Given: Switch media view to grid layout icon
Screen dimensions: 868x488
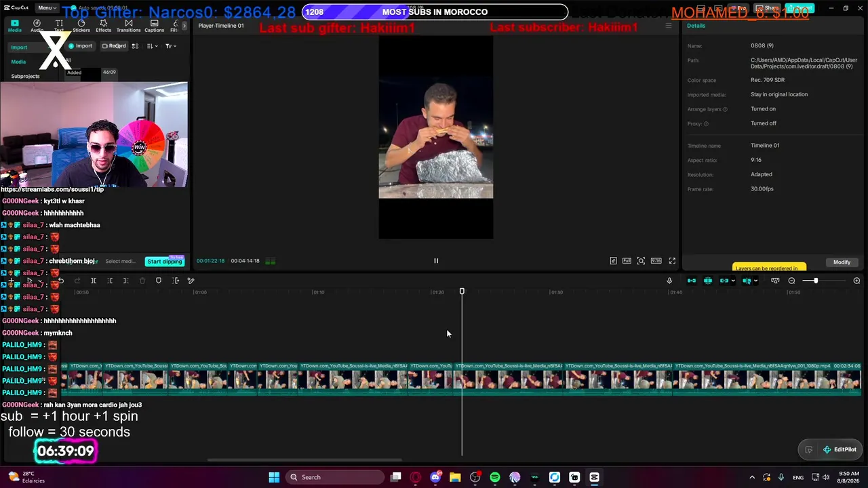Looking at the screenshot, I should point(135,46).
